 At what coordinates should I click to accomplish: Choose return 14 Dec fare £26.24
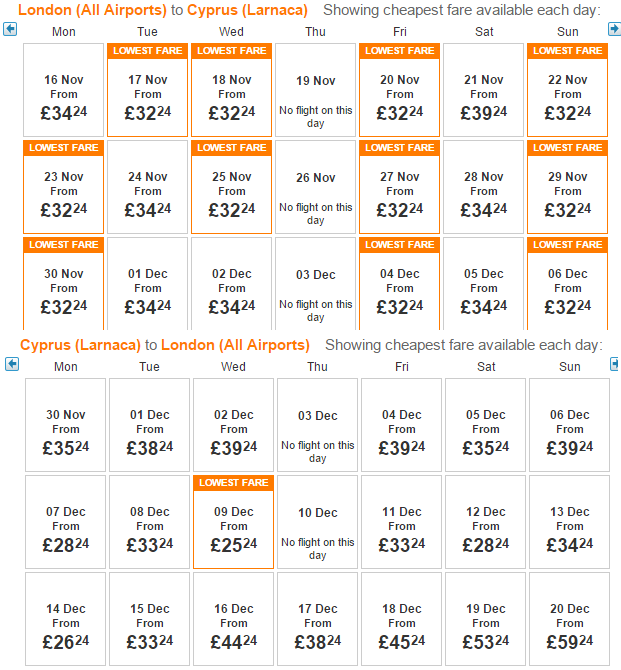(65, 619)
